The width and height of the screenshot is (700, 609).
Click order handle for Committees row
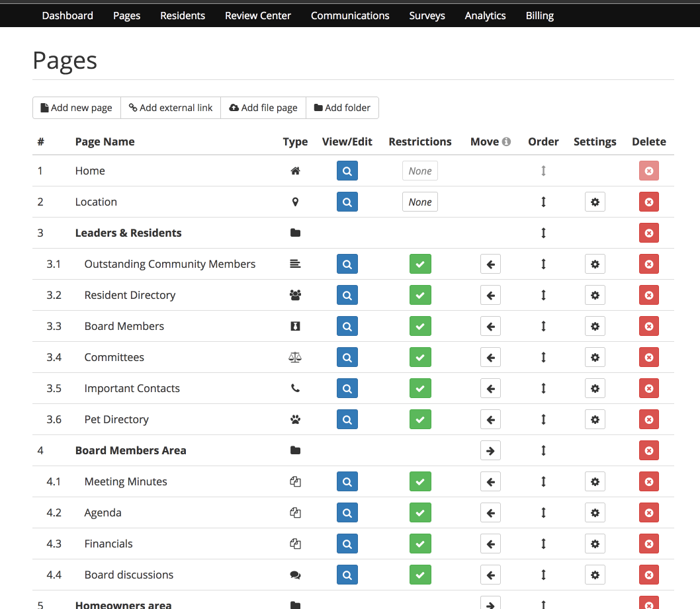click(543, 357)
